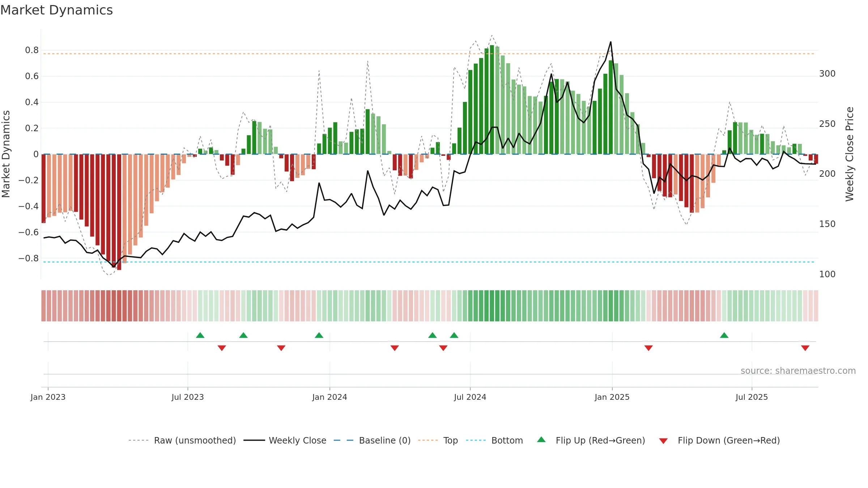Screen dimensions: 868x488
Task: Click the Jul 2023 x-axis label
Action: pyautogui.click(x=188, y=397)
